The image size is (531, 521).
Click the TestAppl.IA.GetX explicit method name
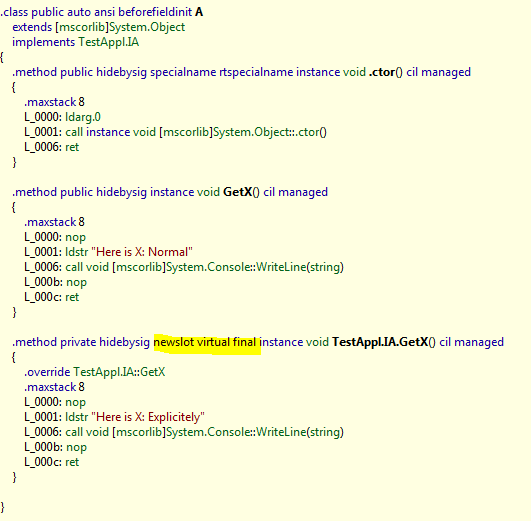coord(380,342)
